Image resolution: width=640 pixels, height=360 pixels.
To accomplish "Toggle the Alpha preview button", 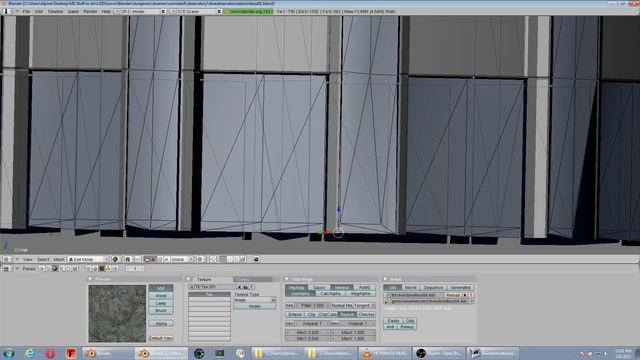I will (x=161, y=323).
